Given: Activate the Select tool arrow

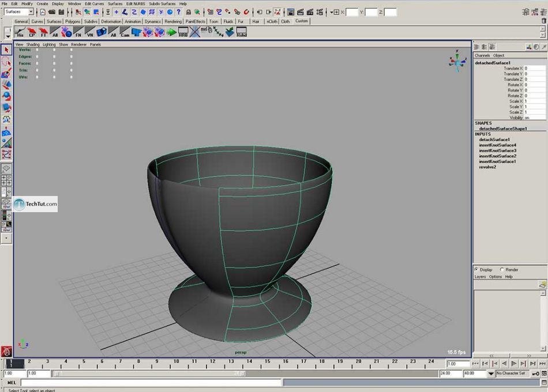Looking at the screenshot, I should 6,50.
